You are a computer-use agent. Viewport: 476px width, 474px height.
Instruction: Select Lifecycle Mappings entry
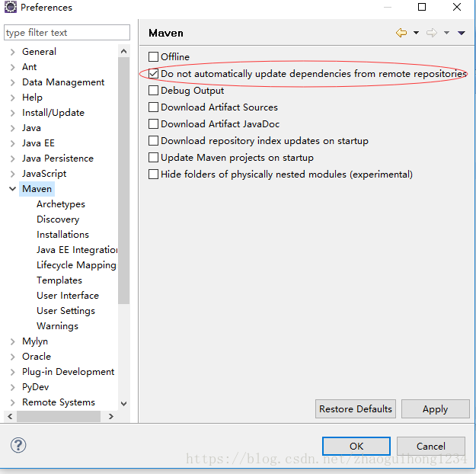tap(76, 265)
